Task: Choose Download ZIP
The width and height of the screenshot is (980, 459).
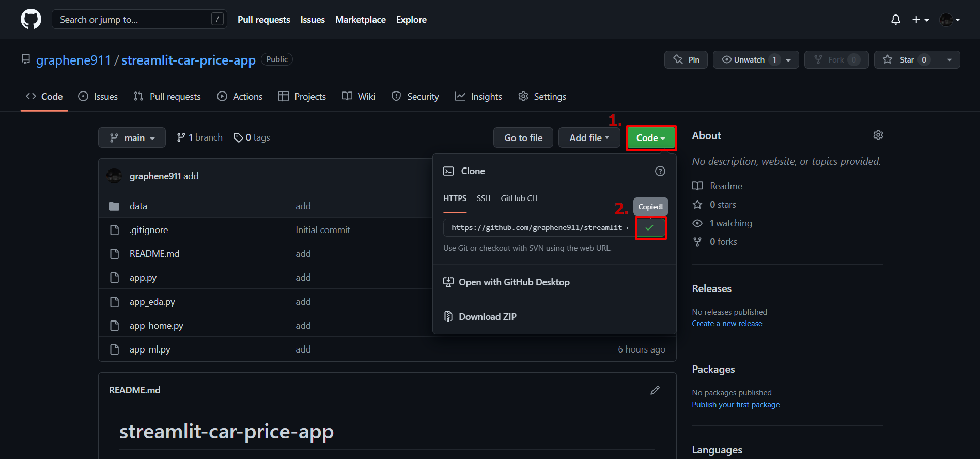Action: pos(480,317)
